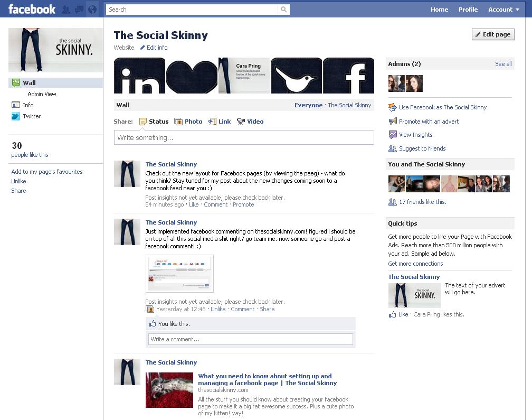Viewport: 532px width, 420px height.
Task: Click the Info icon in left sidebar
Action: click(x=16, y=105)
